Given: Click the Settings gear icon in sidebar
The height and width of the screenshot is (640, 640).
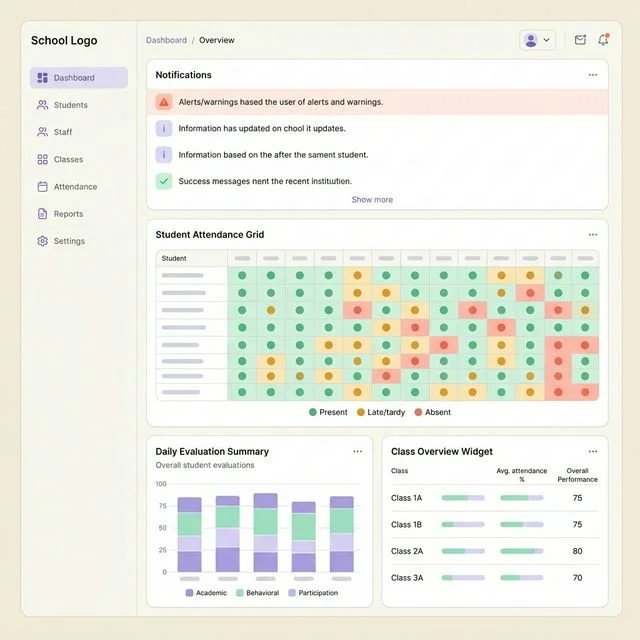Looking at the screenshot, I should tap(42, 241).
